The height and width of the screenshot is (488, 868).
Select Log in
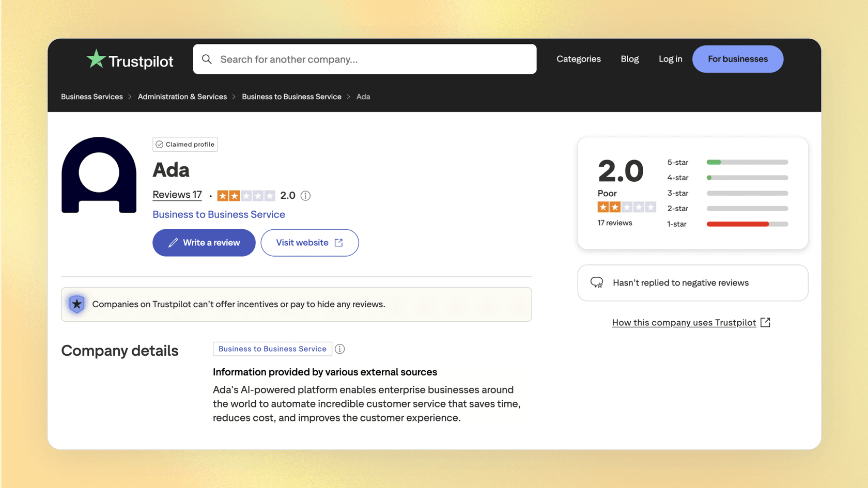pos(670,59)
